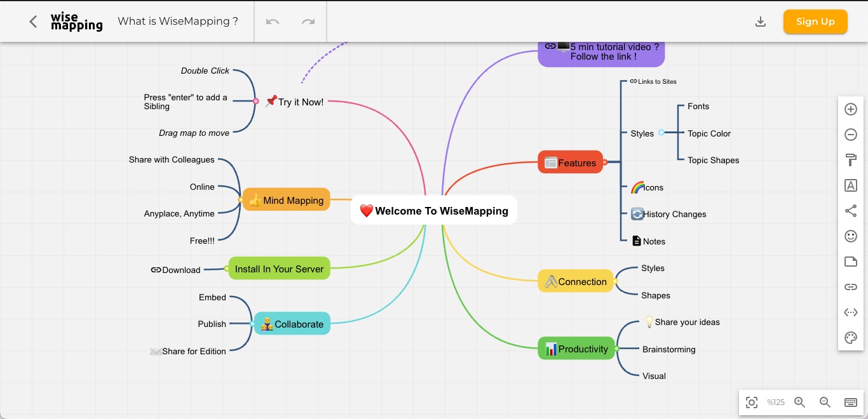The height and width of the screenshot is (419, 868).
Task: Select the Productivity topic node
Action: pyautogui.click(x=576, y=349)
